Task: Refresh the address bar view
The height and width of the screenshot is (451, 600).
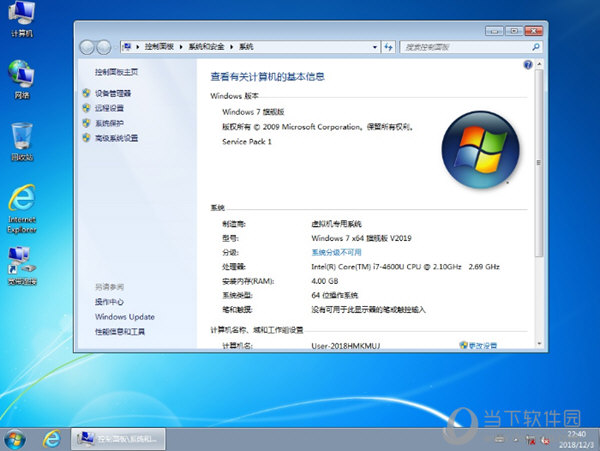Action: 388,47
